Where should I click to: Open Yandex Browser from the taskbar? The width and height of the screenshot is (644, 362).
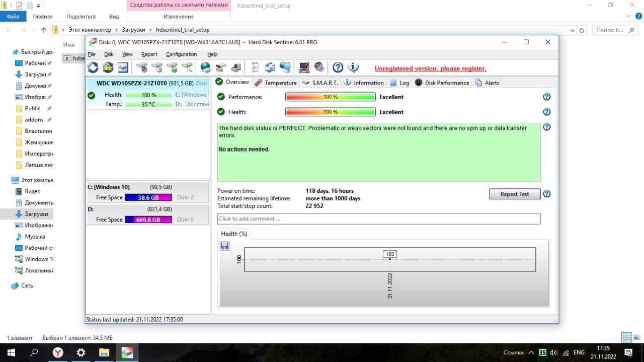(x=58, y=352)
